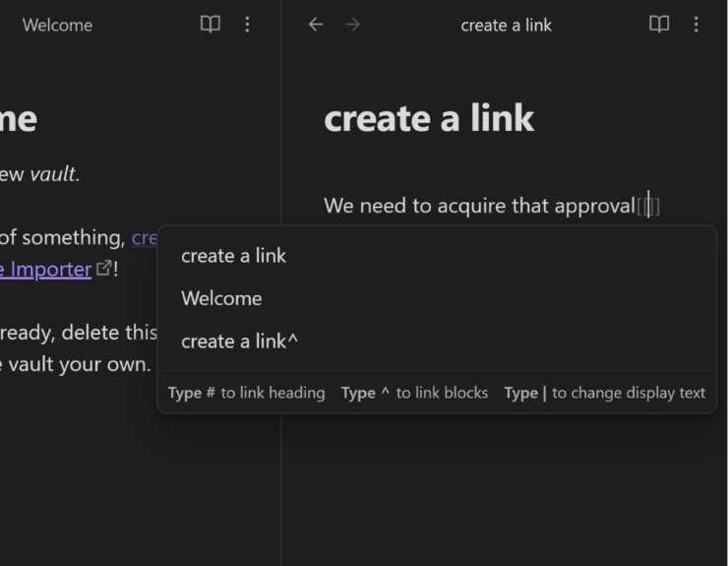
Task: Navigate back in the create a link pane
Action: pyautogui.click(x=316, y=25)
